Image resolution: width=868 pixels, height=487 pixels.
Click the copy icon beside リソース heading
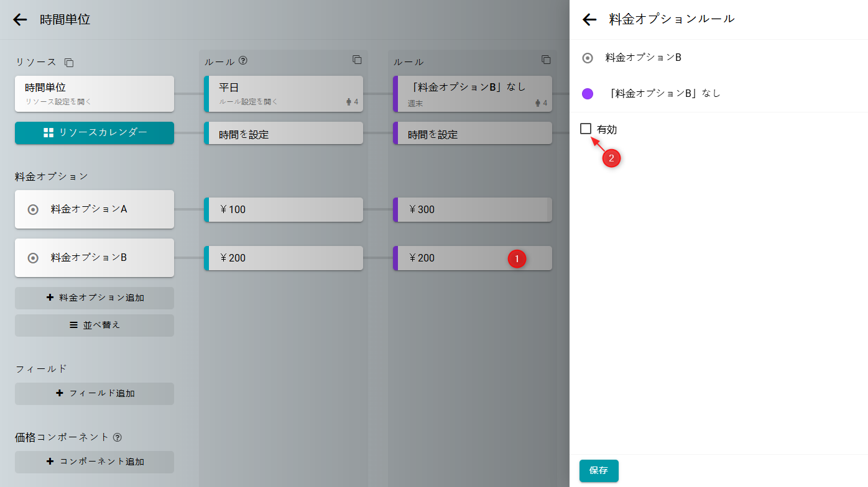pos(69,62)
